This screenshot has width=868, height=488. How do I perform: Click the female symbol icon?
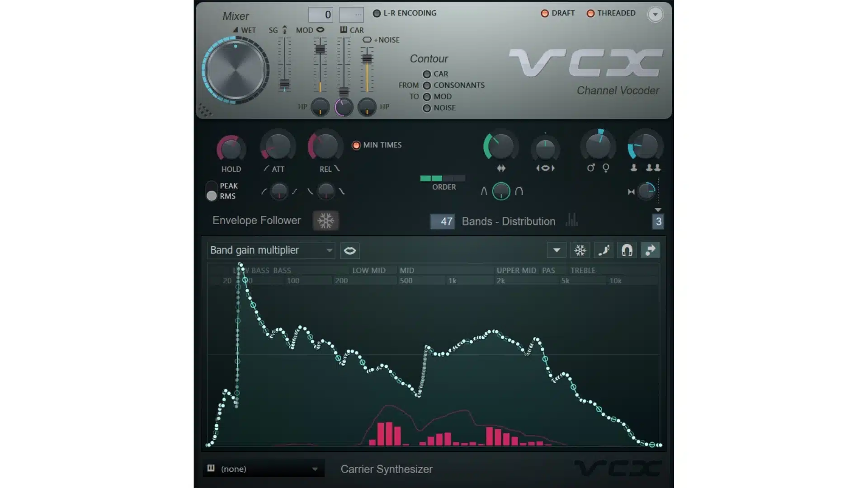point(606,168)
